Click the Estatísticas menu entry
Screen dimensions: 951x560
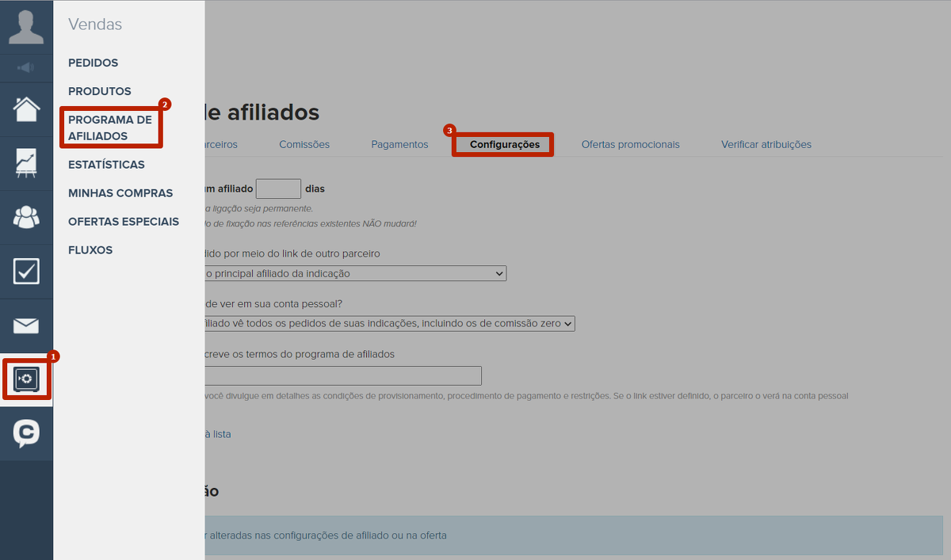pyautogui.click(x=106, y=165)
